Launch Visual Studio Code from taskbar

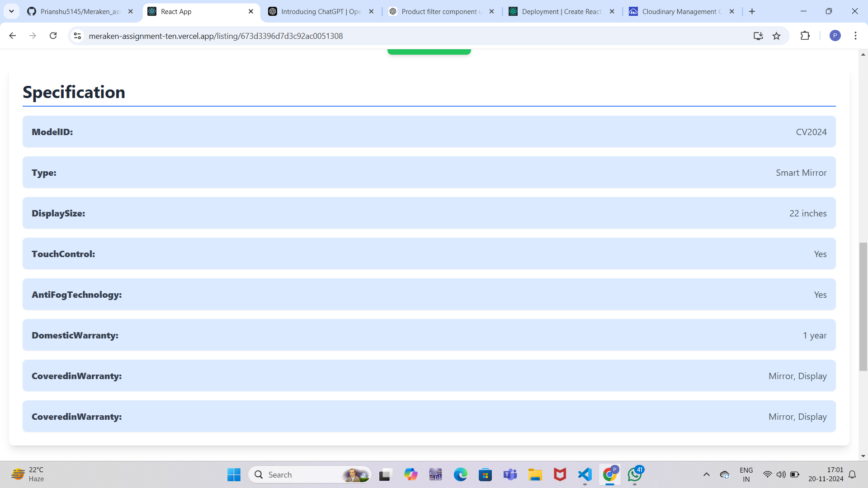585,474
